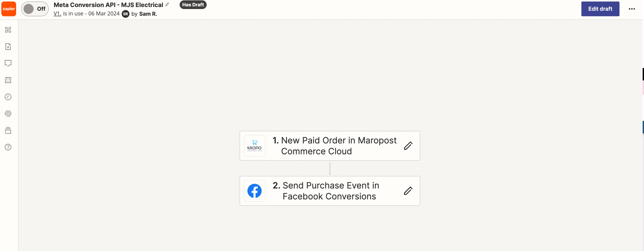Select step 2 Send Purchase Event card

330,191
